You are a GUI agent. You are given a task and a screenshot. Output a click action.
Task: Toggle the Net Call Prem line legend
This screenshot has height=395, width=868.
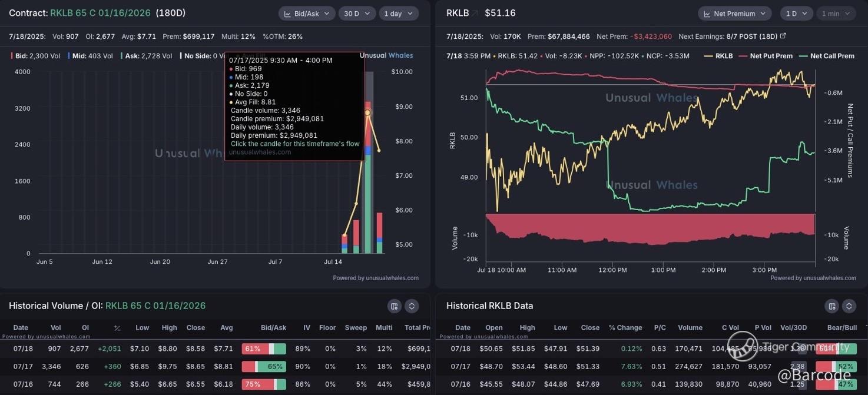coord(826,56)
